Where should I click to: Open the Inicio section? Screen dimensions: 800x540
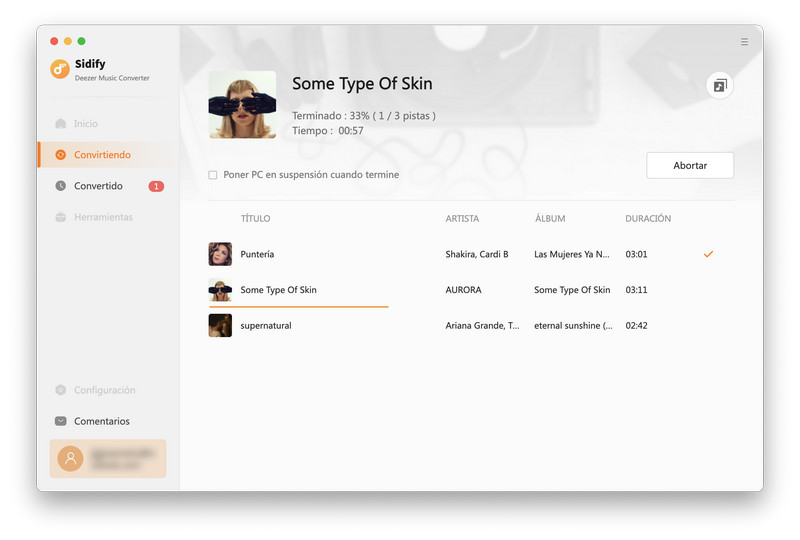coord(108,124)
